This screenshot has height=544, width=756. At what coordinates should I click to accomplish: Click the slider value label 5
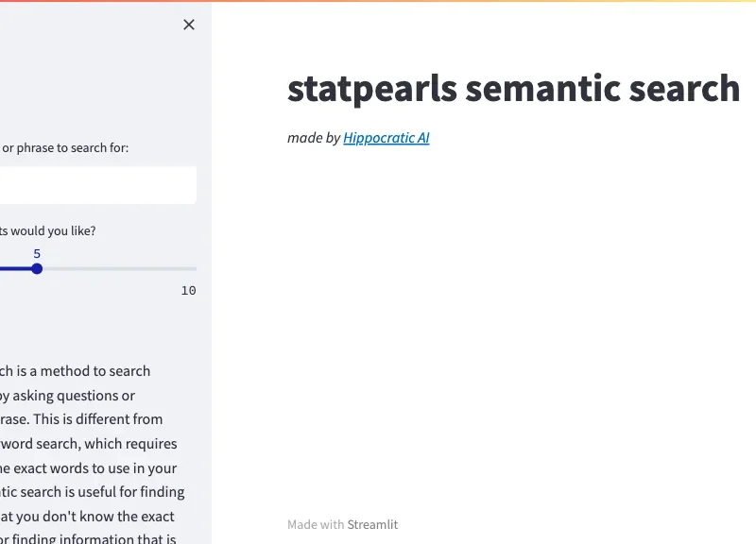tap(37, 254)
